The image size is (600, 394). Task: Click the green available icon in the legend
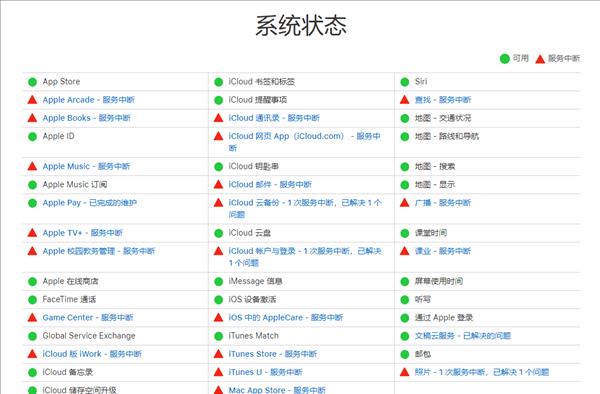coord(505,59)
